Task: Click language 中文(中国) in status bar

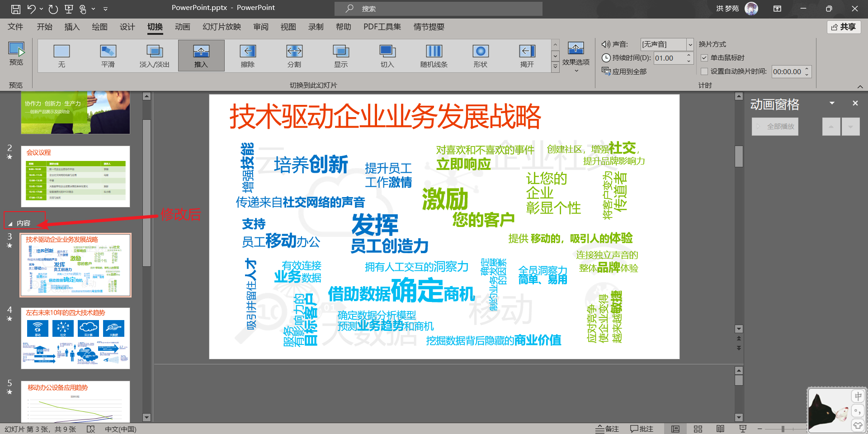Action: coord(120,429)
